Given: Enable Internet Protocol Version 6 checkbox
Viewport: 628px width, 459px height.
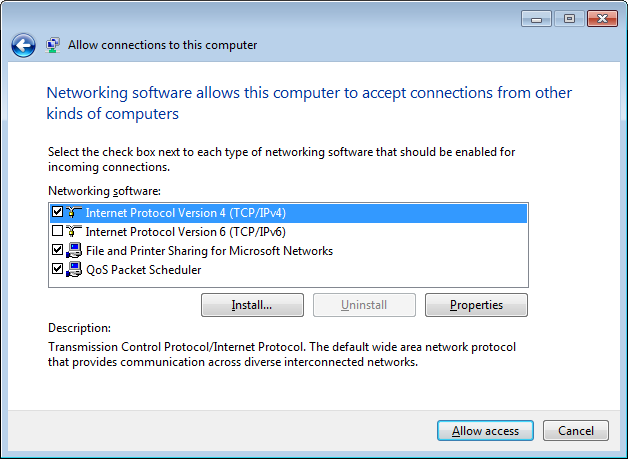Looking at the screenshot, I should (x=57, y=231).
